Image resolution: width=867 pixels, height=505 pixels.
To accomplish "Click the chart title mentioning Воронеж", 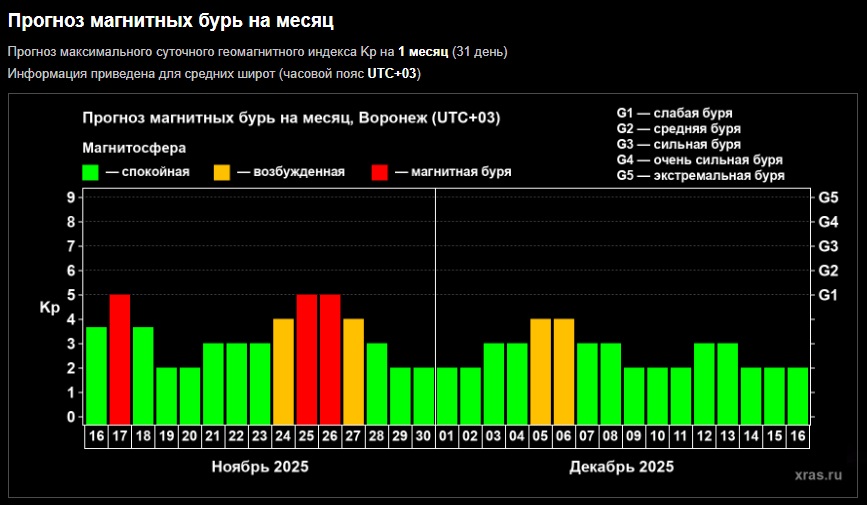I will (x=291, y=118).
